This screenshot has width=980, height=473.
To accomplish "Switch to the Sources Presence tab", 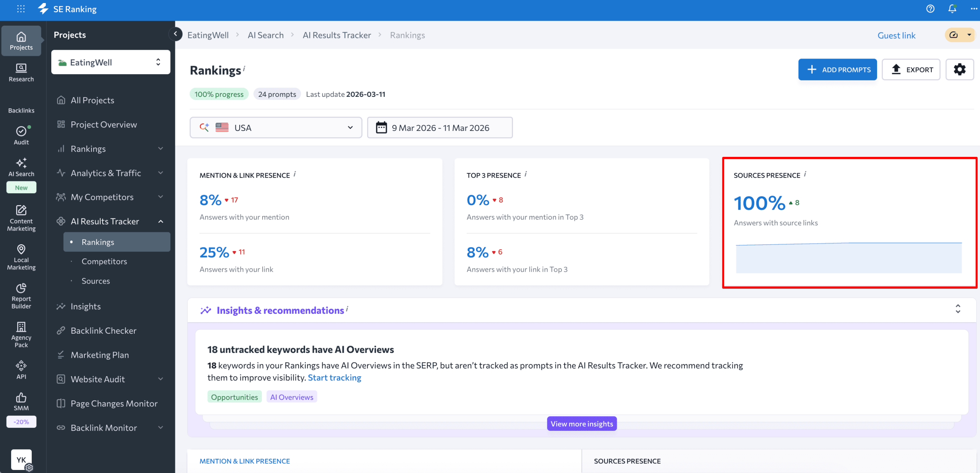I will coord(627,461).
